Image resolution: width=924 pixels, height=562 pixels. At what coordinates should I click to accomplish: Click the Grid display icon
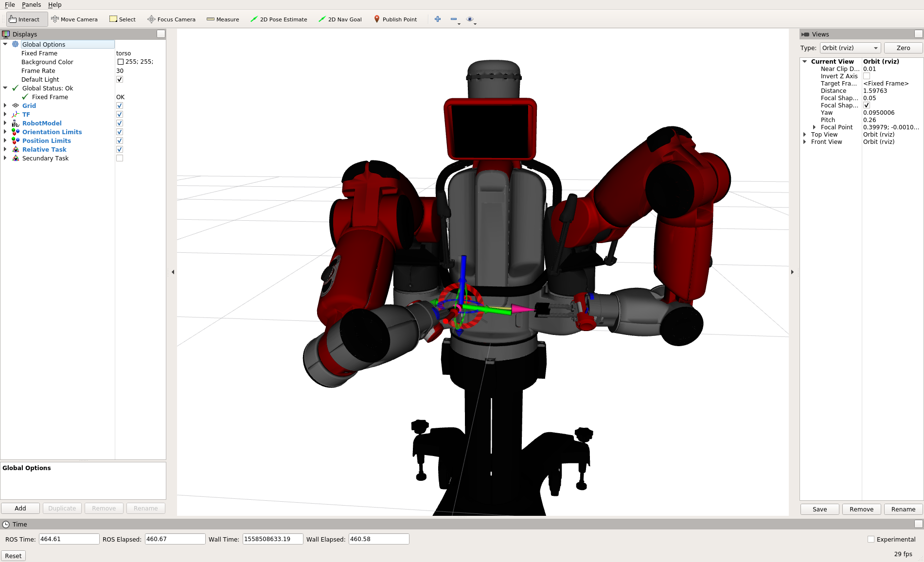click(x=16, y=105)
